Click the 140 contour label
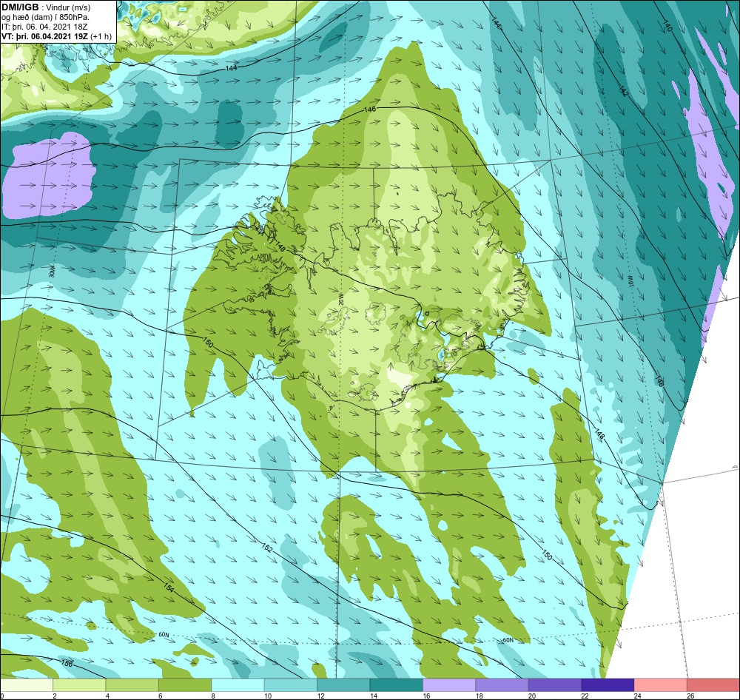Screen dimensions: 740x700 667,26
